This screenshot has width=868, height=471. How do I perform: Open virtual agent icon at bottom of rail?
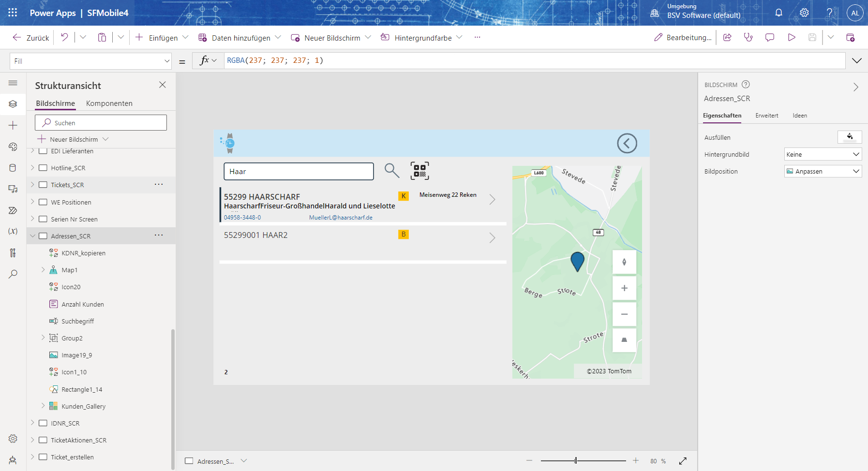(x=13, y=460)
